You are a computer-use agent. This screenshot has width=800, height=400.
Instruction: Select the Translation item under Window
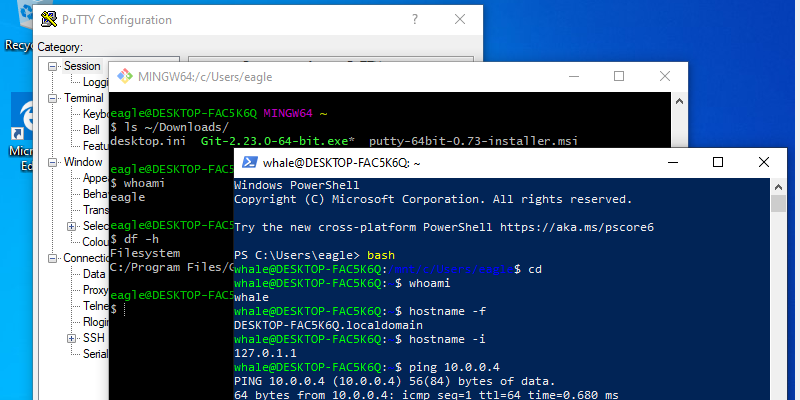(x=96, y=210)
